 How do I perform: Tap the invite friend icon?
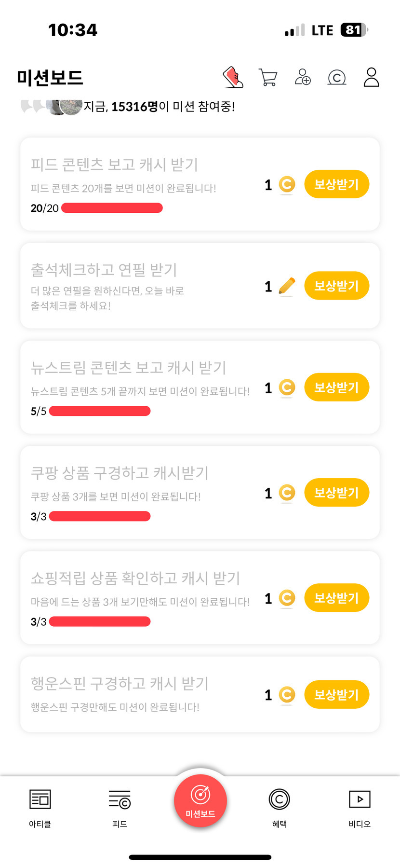303,77
